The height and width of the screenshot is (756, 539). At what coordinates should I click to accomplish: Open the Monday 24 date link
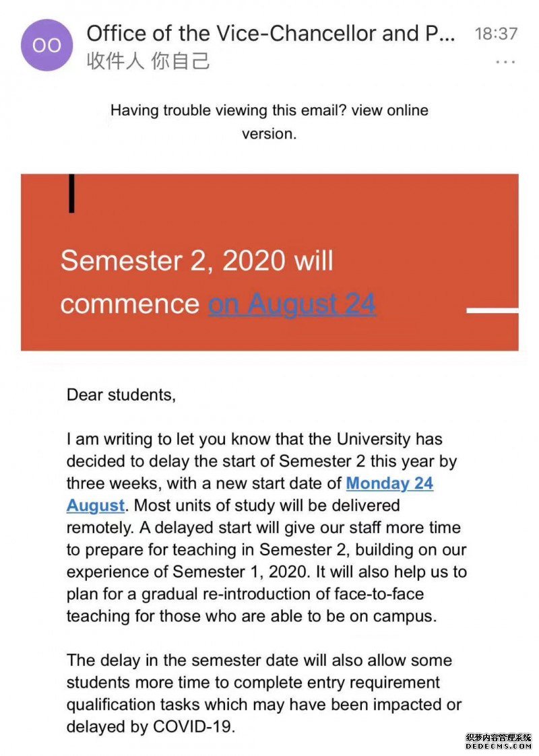click(x=389, y=483)
